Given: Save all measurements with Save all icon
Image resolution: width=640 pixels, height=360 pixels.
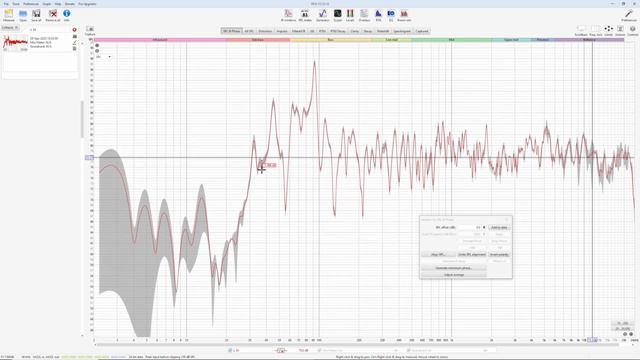Looking at the screenshot, I should [x=36, y=15].
